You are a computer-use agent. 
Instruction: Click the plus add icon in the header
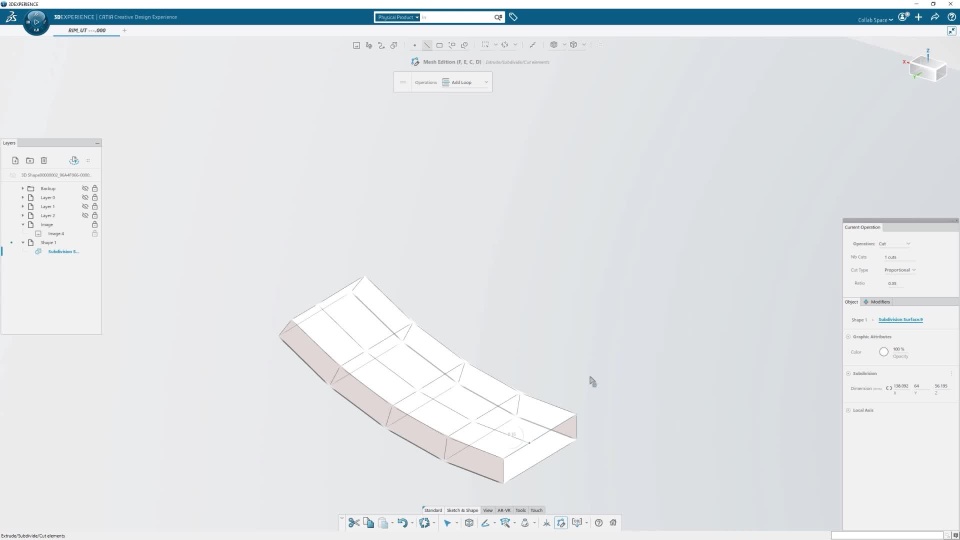pyautogui.click(x=918, y=17)
